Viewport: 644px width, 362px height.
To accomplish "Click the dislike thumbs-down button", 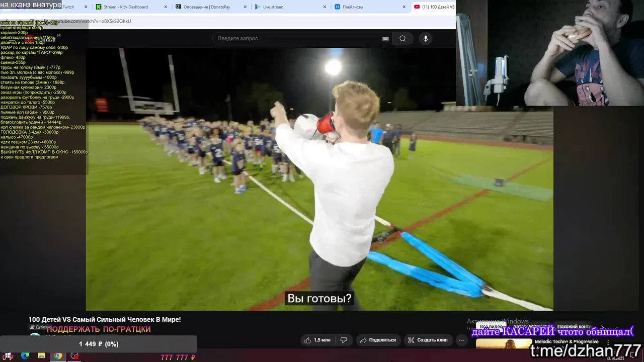I will tap(344, 340).
